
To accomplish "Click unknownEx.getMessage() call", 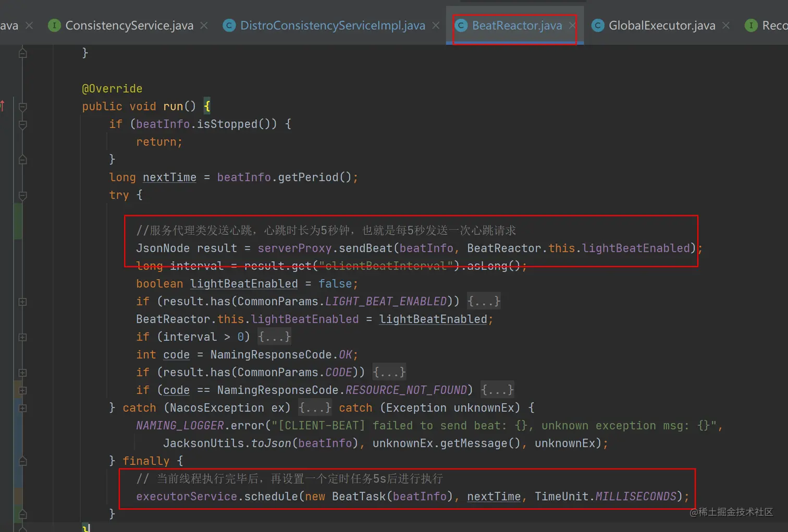I will pyautogui.click(x=447, y=443).
